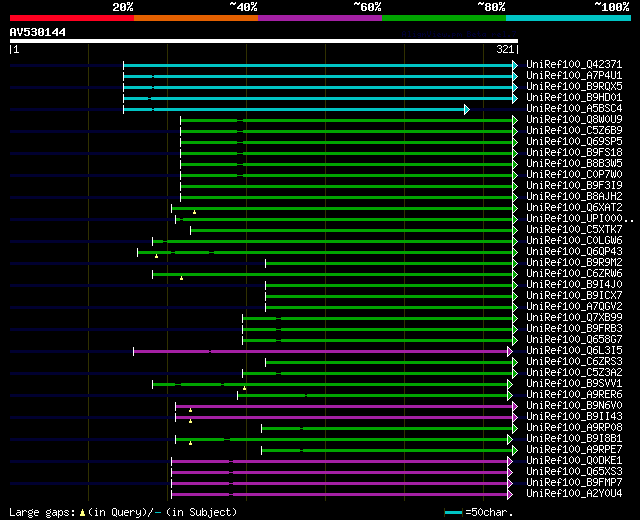
Task: Select the UniRef100_A7QGV2 label
Action: (574, 307)
